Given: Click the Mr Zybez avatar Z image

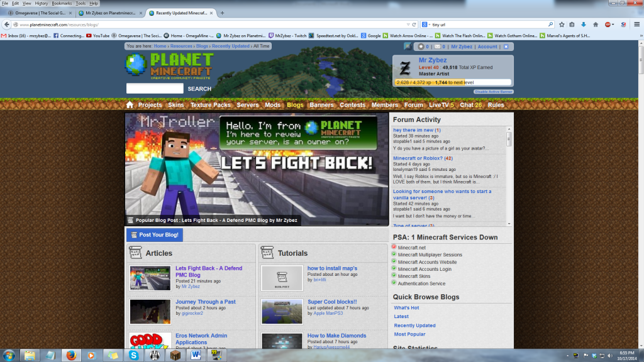Looking at the screenshot, I should [405, 69].
